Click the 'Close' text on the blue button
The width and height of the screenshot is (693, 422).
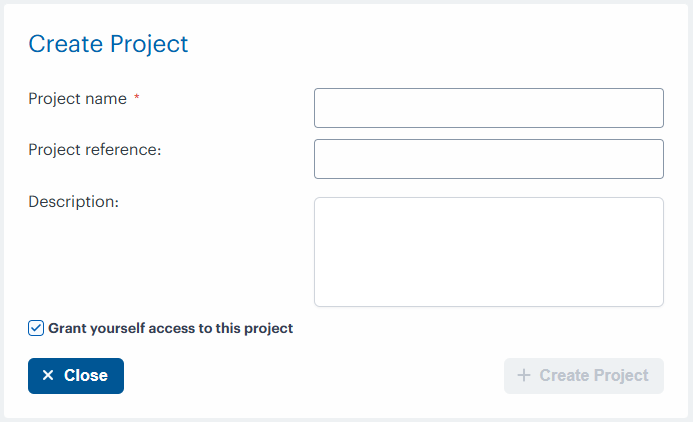(x=86, y=376)
